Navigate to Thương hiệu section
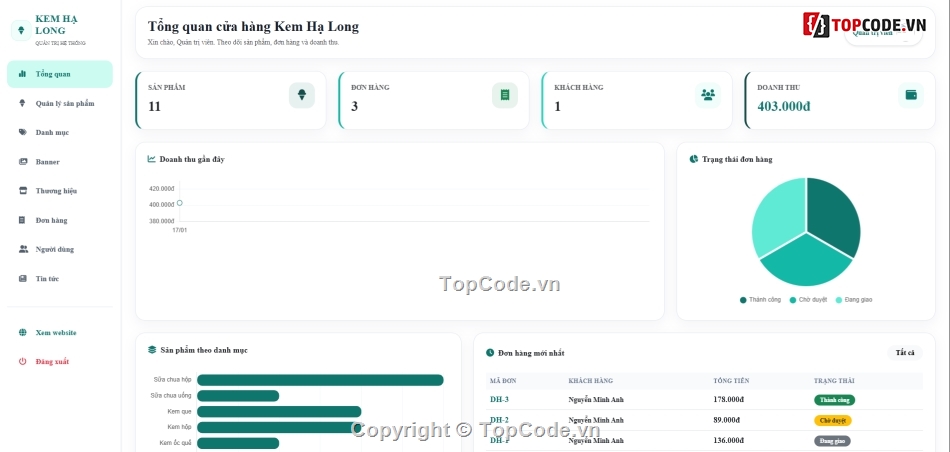The height and width of the screenshot is (452, 950). tap(59, 190)
